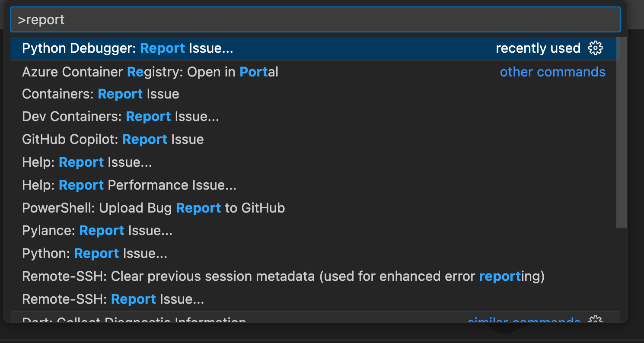The image size is (644, 343).
Task: Click the "similar commands" separator label
Action: click(x=524, y=321)
